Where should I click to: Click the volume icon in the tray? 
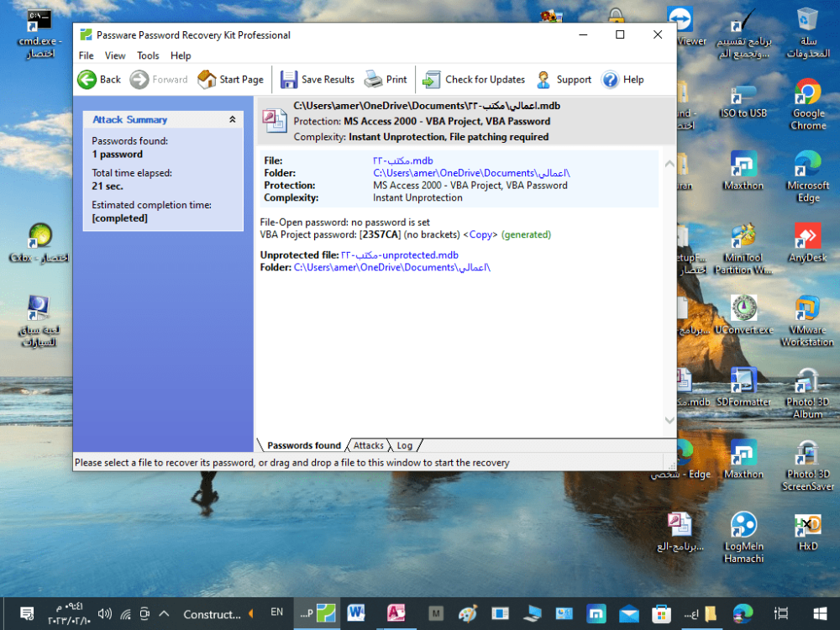105,614
